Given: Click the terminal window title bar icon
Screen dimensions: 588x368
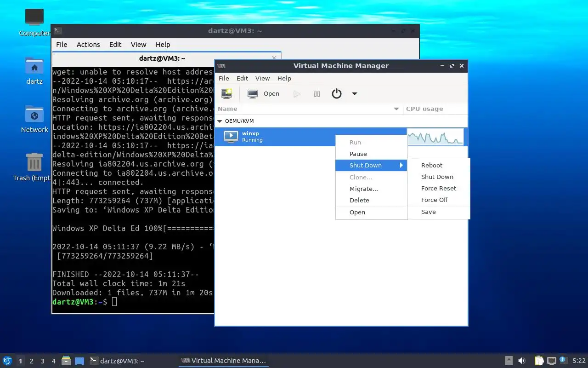Looking at the screenshot, I should [x=57, y=31].
